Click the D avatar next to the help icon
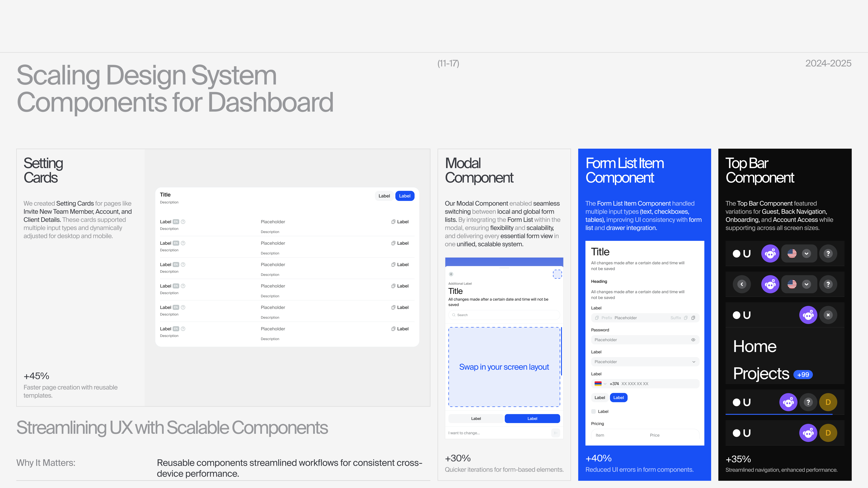Screen dimensions: 868x488 tap(828, 402)
